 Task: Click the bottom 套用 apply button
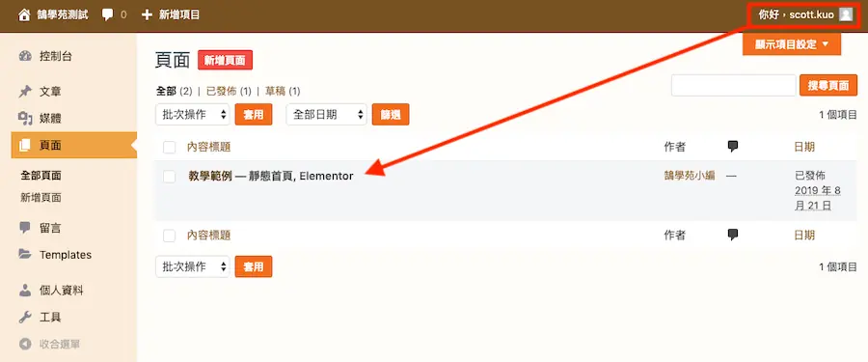[x=254, y=266]
